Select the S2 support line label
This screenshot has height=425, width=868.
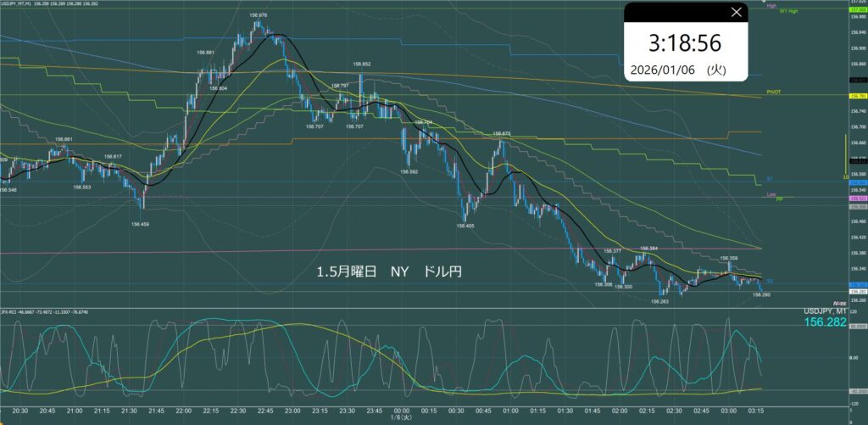(x=770, y=281)
